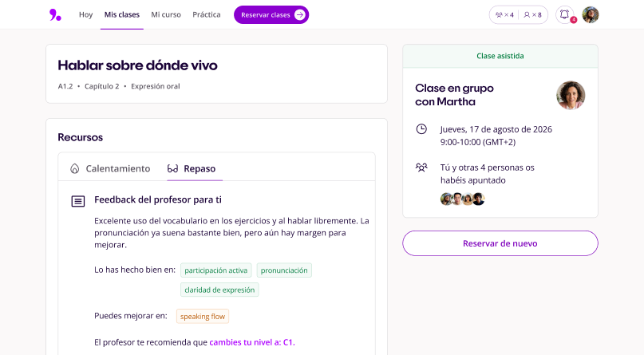This screenshot has width=644, height=355.
Task: Click the speaking flow tag
Action: coord(203,317)
